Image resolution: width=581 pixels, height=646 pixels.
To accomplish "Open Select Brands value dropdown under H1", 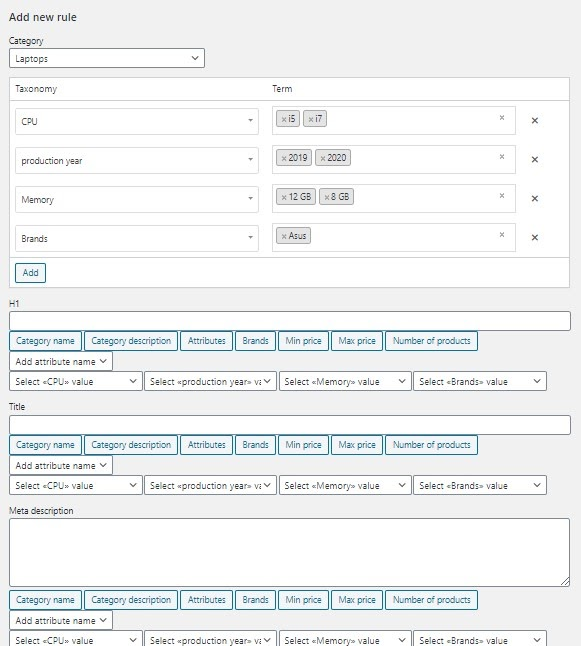I will pos(480,382).
